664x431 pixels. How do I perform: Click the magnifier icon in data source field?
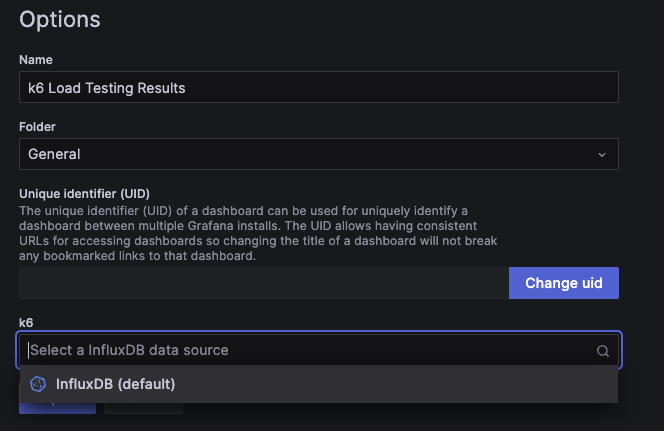point(603,351)
